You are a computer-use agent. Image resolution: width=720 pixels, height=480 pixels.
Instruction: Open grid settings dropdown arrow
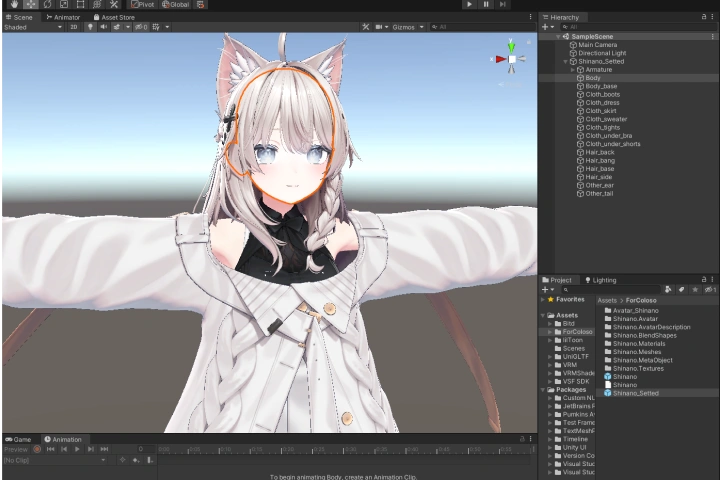(167, 27)
